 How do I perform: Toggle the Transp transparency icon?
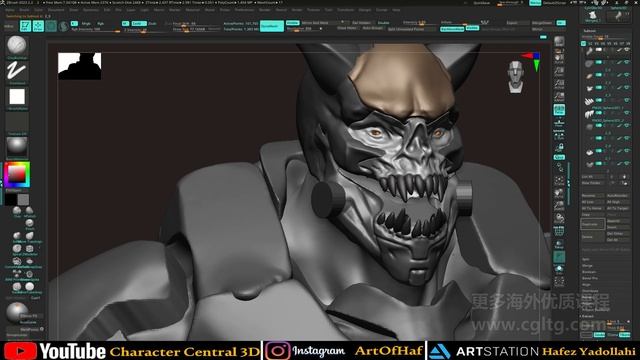pos(559,244)
